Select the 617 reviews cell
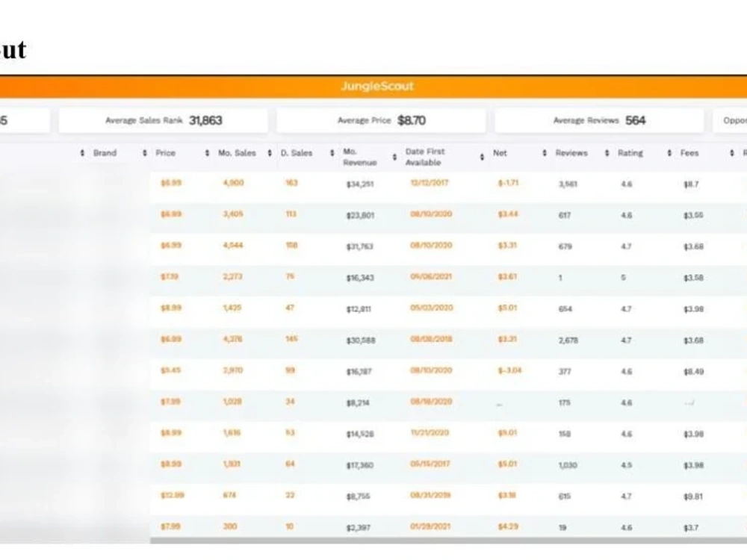This screenshot has width=747, height=560. tap(565, 215)
